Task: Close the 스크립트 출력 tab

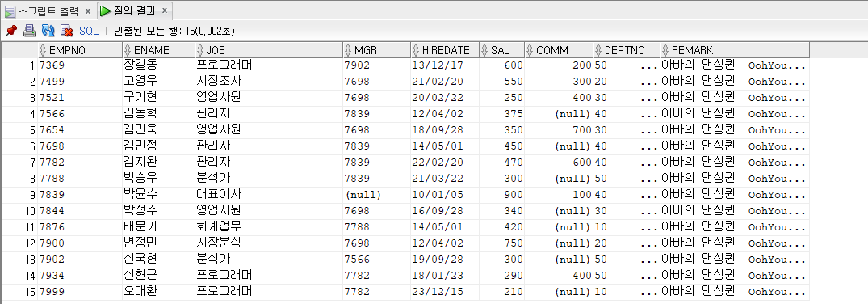Action: coord(88,11)
